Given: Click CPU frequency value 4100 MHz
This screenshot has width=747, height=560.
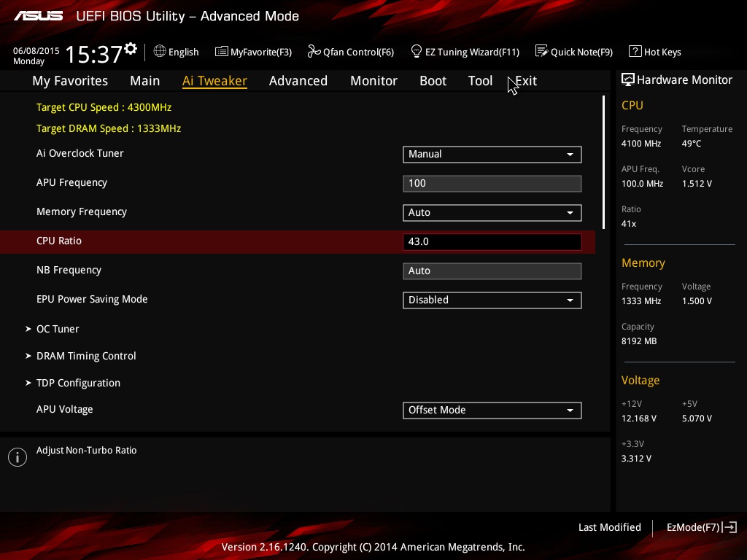Looking at the screenshot, I should pyautogui.click(x=640, y=144).
